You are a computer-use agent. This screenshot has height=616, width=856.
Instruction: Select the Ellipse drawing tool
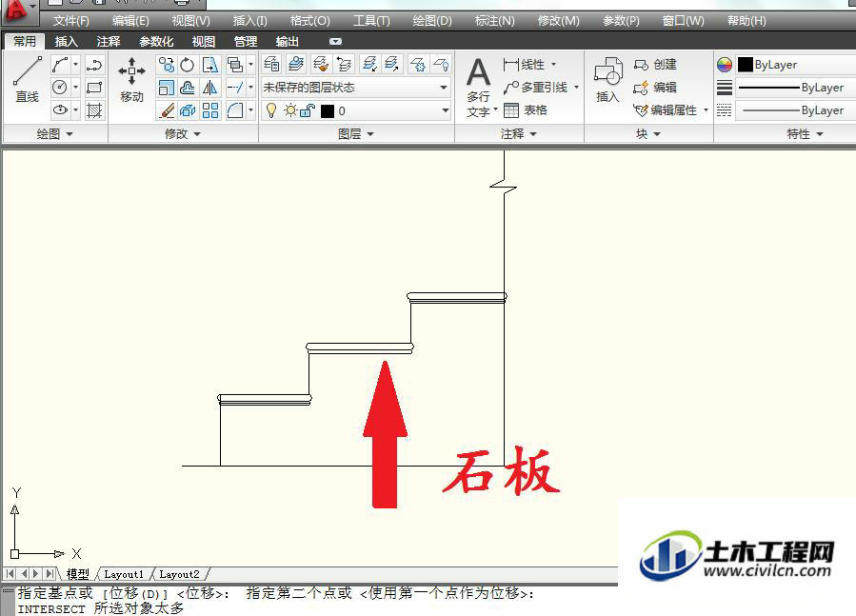click(x=60, y=110)
